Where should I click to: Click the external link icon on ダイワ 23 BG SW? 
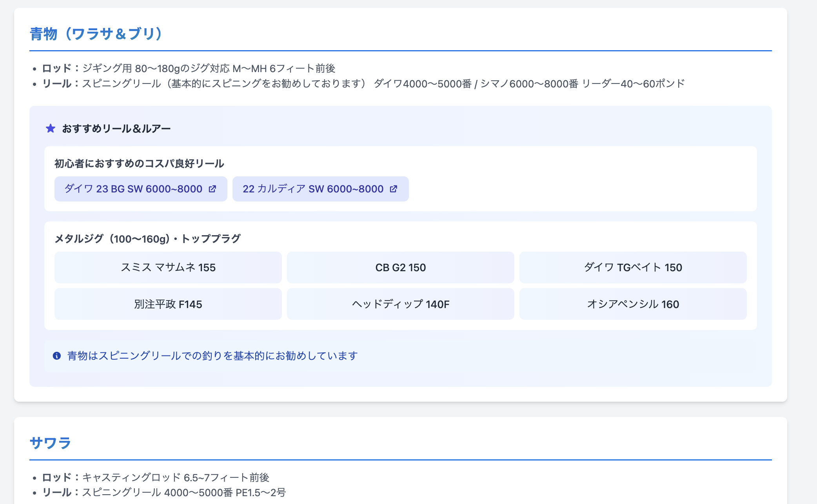coord(212,189)
